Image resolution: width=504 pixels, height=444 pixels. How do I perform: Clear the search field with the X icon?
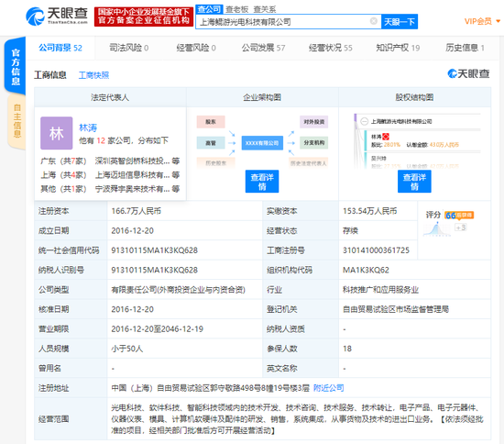374,21
